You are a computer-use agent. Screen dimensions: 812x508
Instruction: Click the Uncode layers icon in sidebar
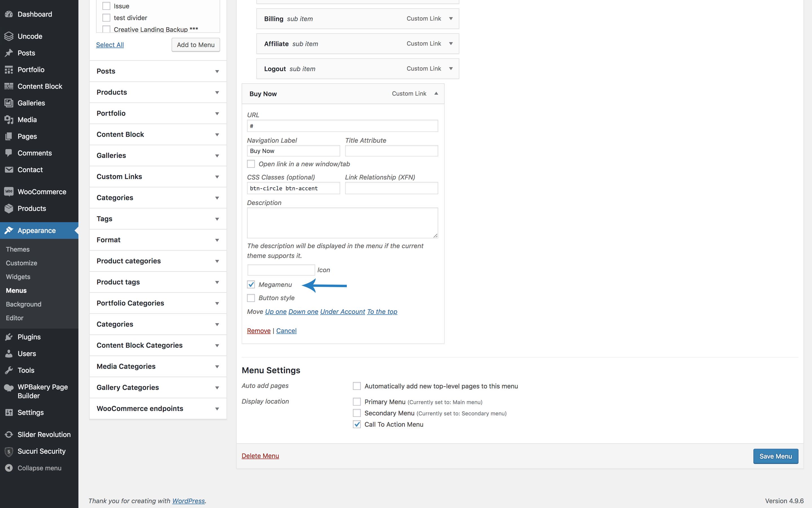coord(9,36)
